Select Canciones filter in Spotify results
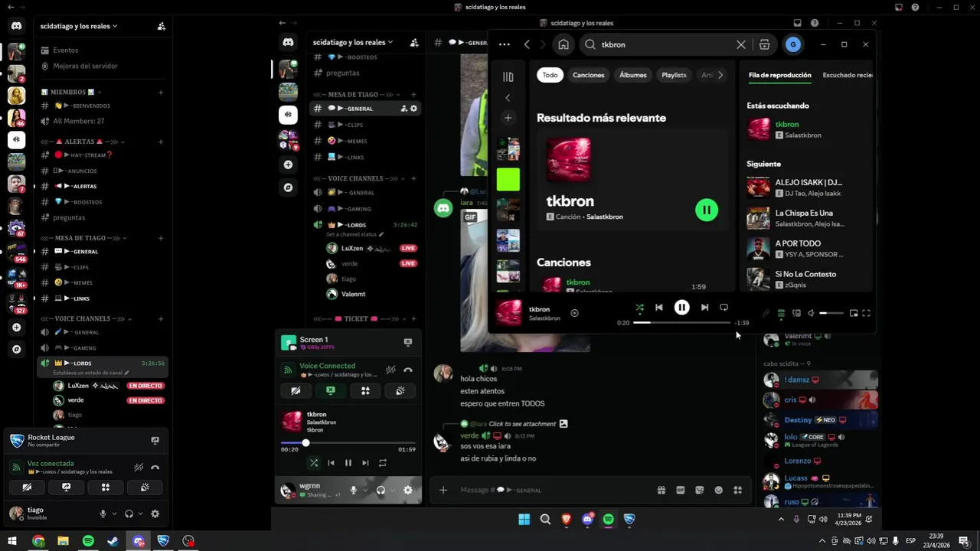Viewport: 980px width, 551px height. (589, 75)
